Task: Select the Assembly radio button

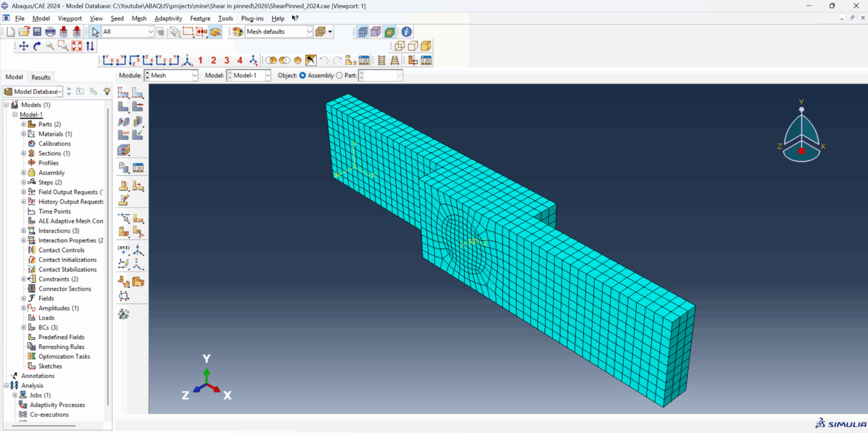Action: (303, 75)
